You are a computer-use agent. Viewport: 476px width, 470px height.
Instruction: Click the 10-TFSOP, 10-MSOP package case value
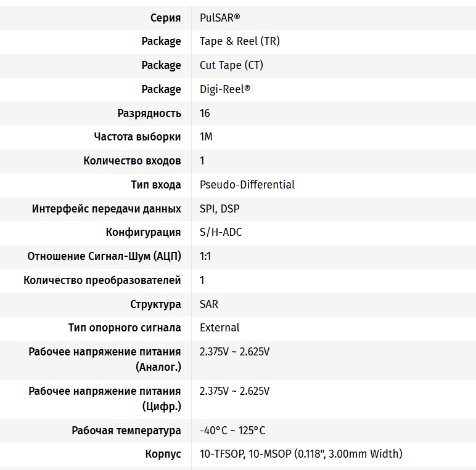pyautogui.click(x=301, y=454)
